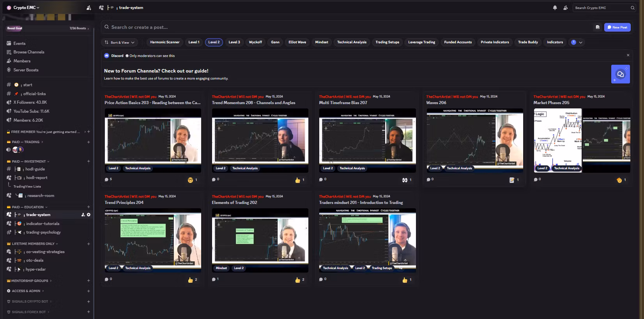Click the Search or create a post field

(x=347, y=27)
